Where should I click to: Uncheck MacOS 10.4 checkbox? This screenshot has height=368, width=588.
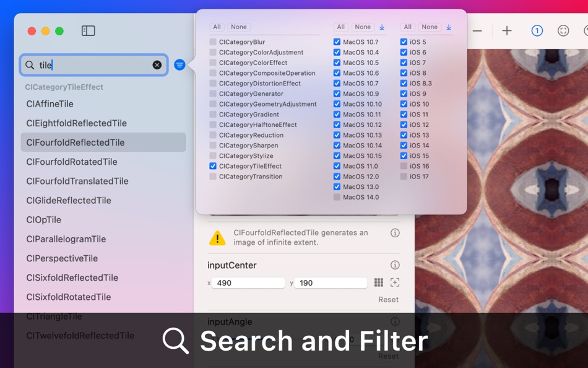point(337,52)
